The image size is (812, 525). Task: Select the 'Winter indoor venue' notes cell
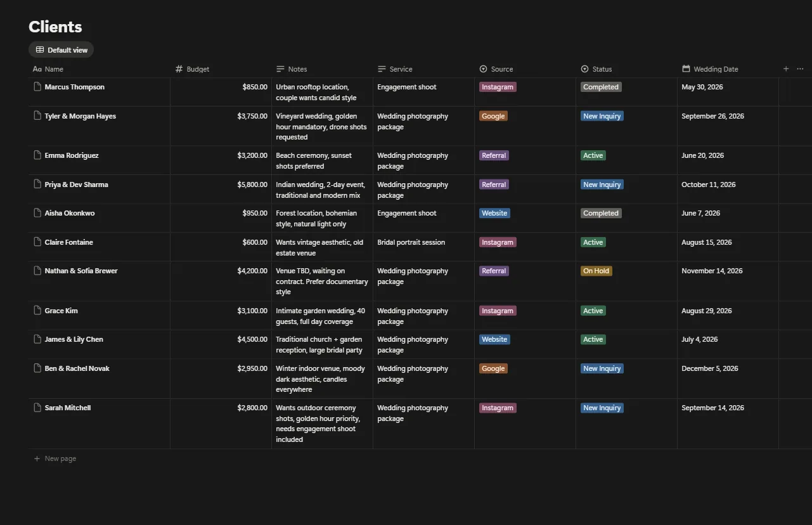coord(322,379)
